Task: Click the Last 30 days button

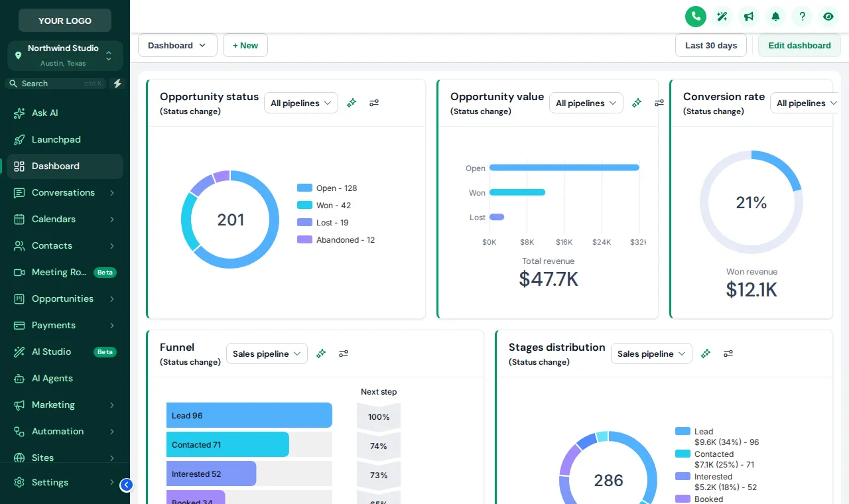Action: coord(711,45)
